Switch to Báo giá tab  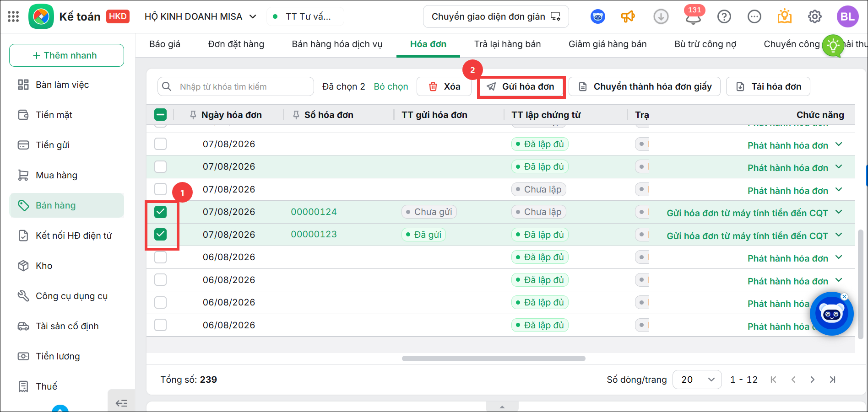[165, 44]
